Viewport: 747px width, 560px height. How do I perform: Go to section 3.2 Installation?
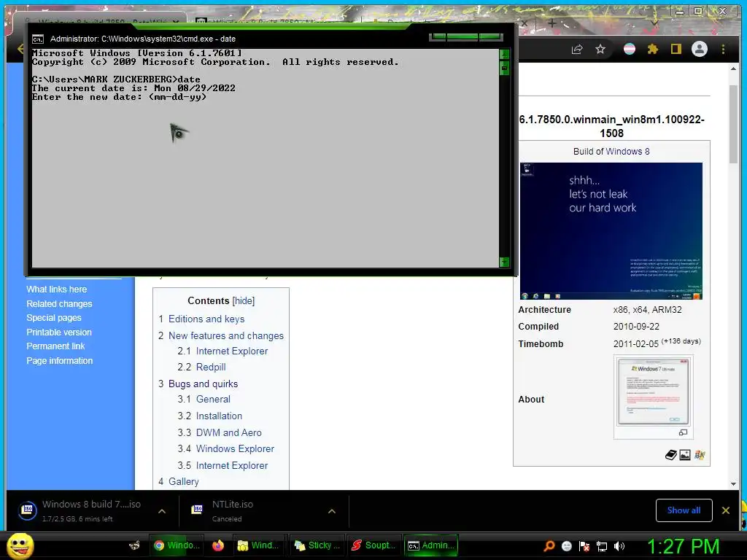pyautogui.click(x=219, y=416)
